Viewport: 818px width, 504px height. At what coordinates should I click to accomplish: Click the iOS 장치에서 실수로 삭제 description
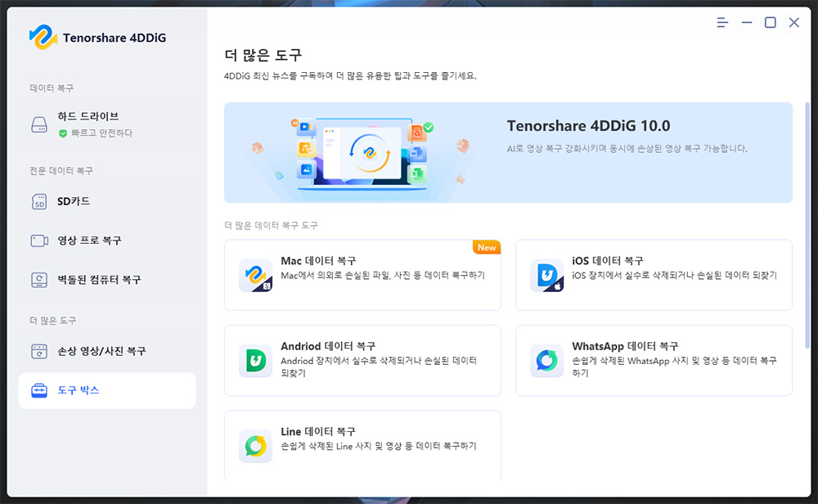point(674,275)
